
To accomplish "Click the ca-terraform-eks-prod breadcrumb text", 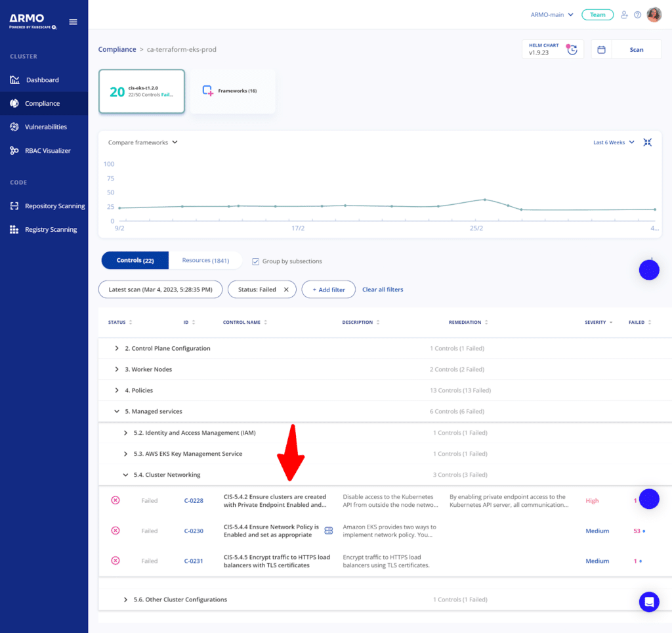I will pos(182,49).
